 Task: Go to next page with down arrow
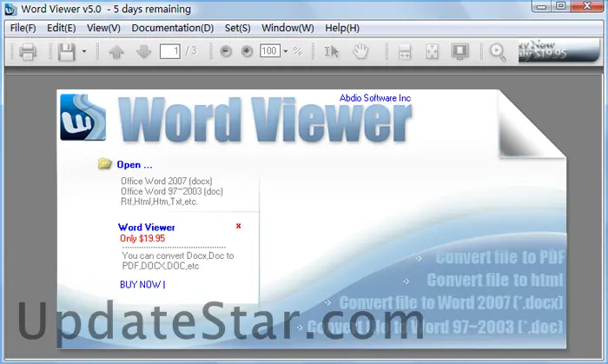143,51
